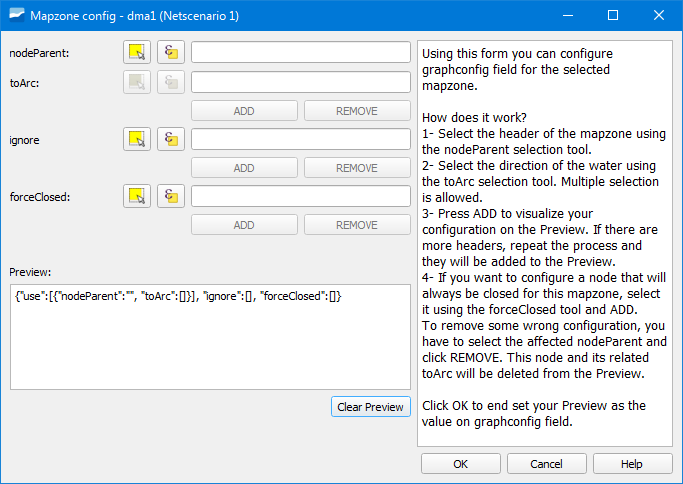Click the toArc feature selection tool
The image size is (683, 484).
[x=137, y=83]
